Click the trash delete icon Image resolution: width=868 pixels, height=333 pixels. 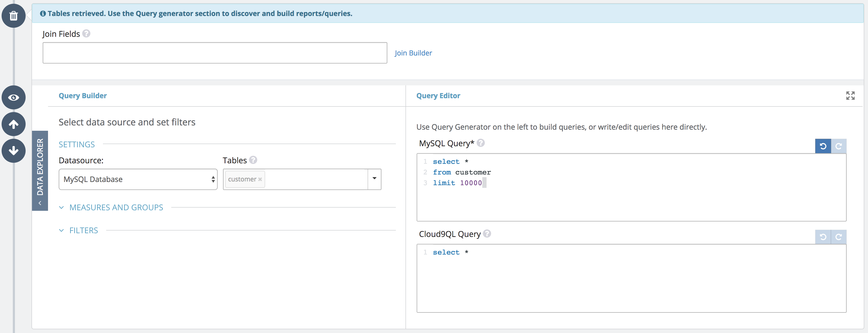pyautogui.click(x=14, y=16)
